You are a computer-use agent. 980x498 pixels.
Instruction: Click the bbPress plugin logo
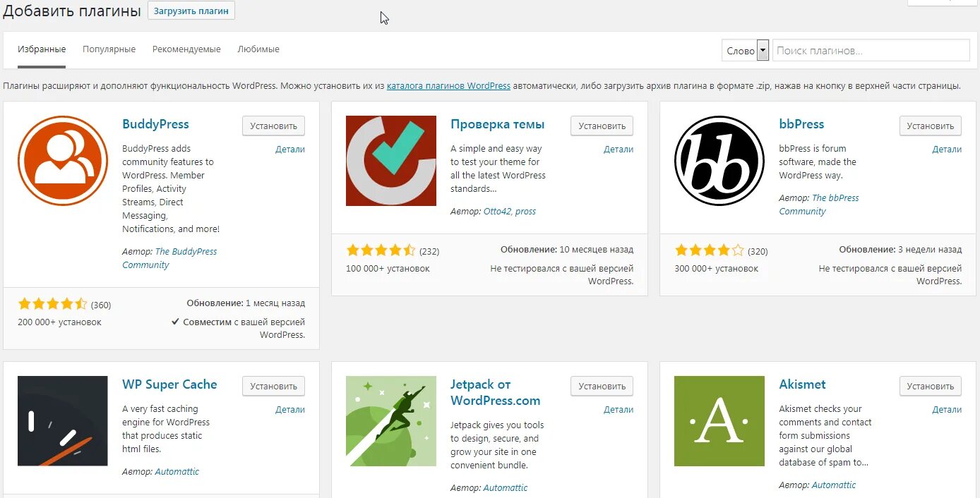[x=719, y=161]
